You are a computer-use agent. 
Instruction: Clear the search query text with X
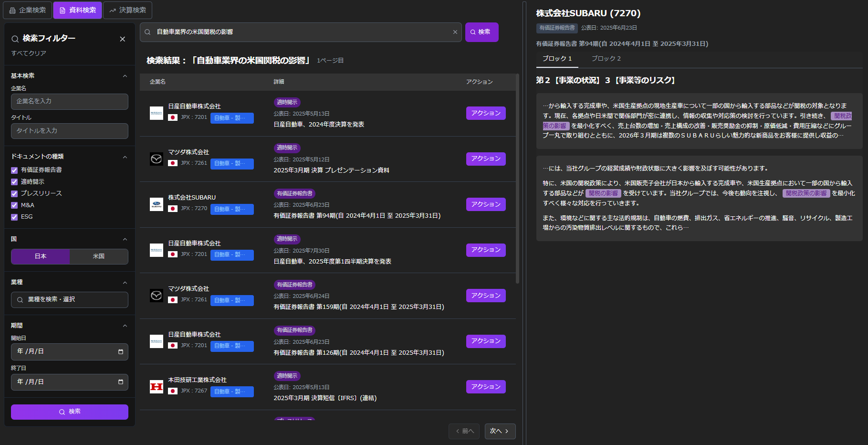click(455, 32)
